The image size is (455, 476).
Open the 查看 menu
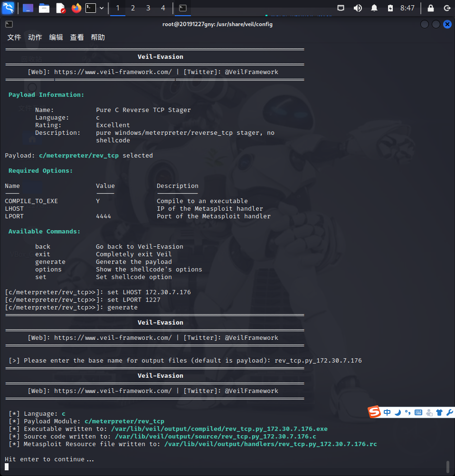[77, 37]
